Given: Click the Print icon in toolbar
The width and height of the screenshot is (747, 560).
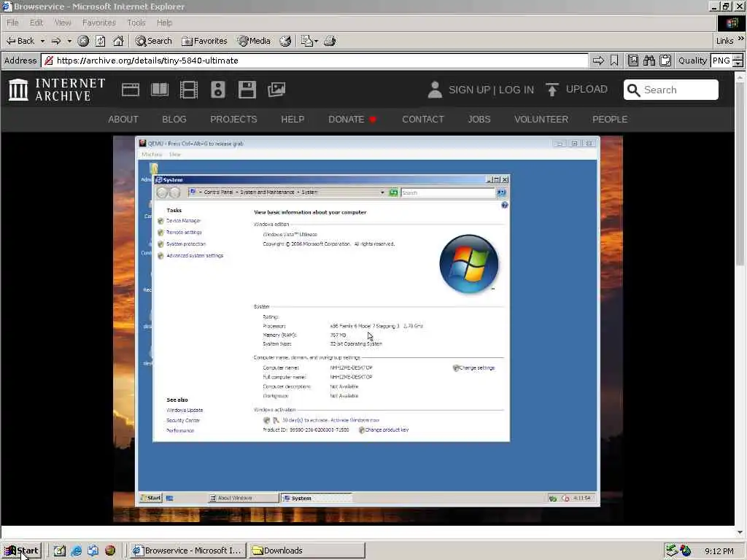Looking at the screenshot, I should [x=330, y=41].
